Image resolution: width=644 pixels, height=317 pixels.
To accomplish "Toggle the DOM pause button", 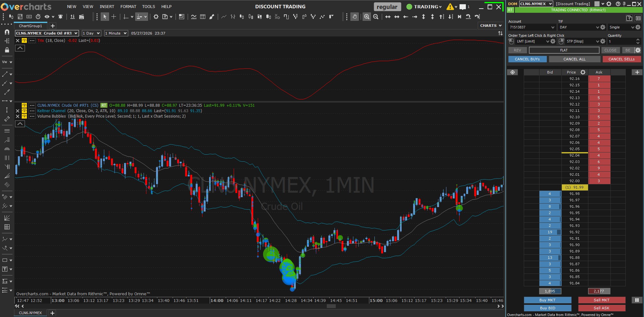I will [x=637, y=300].
